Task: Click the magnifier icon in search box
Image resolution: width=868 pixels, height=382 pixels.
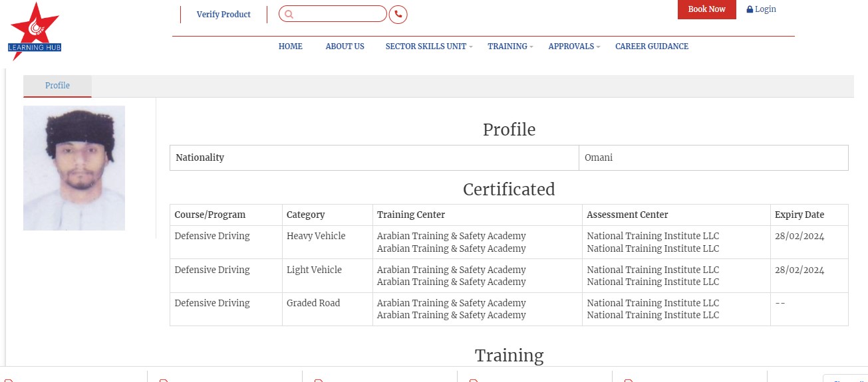Action: pyautogui.click(x=289, y=14)
